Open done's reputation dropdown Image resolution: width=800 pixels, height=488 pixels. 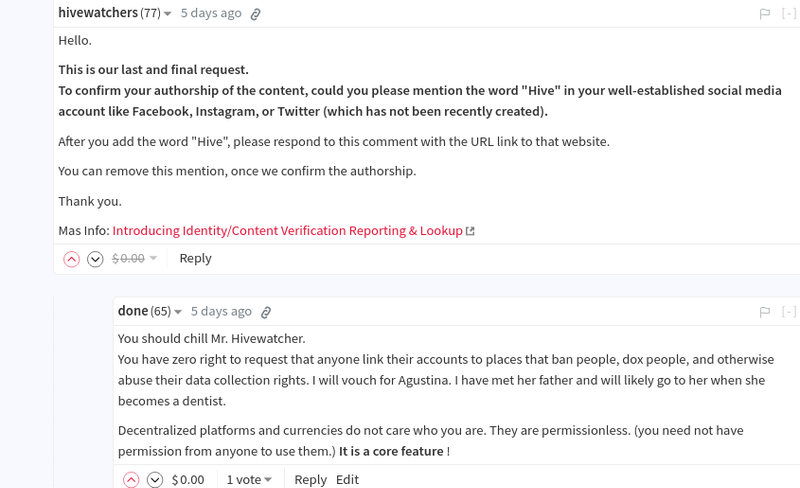pyautogui.click(x=178, y=312)
